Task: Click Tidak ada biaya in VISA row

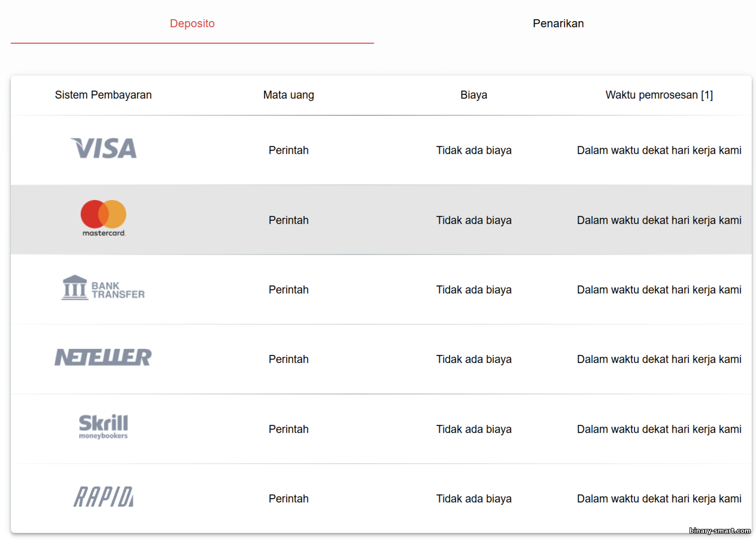Action: (x=474, y=150)
